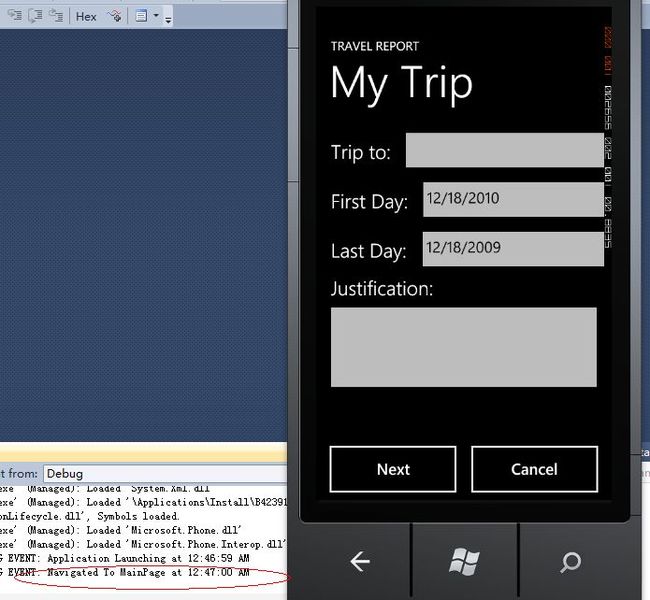Click the Trip to input field
Viewport: 650px width, 600px height.
point(504,150)
